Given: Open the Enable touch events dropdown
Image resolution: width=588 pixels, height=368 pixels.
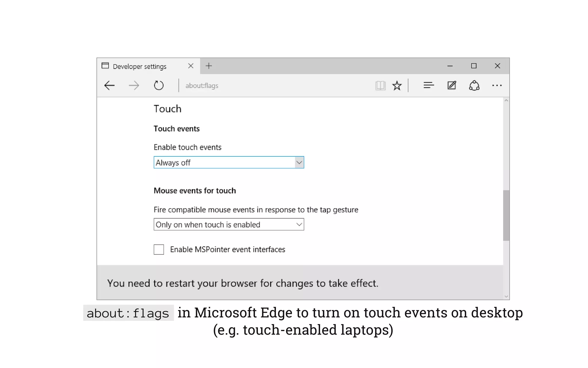Looking at the screenshot, I should coord(229,162).
